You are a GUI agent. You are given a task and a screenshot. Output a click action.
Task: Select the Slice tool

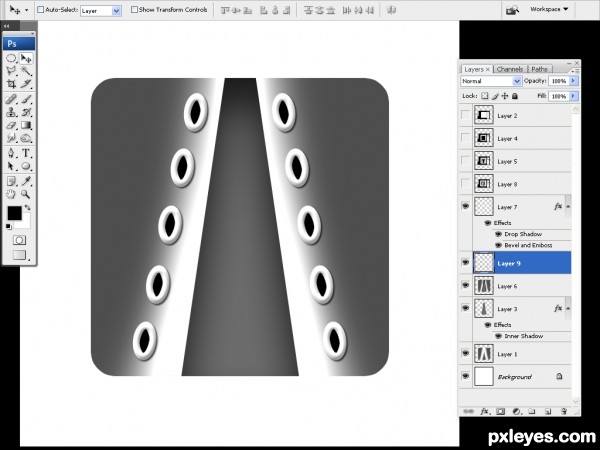click(x=26, y=83)
